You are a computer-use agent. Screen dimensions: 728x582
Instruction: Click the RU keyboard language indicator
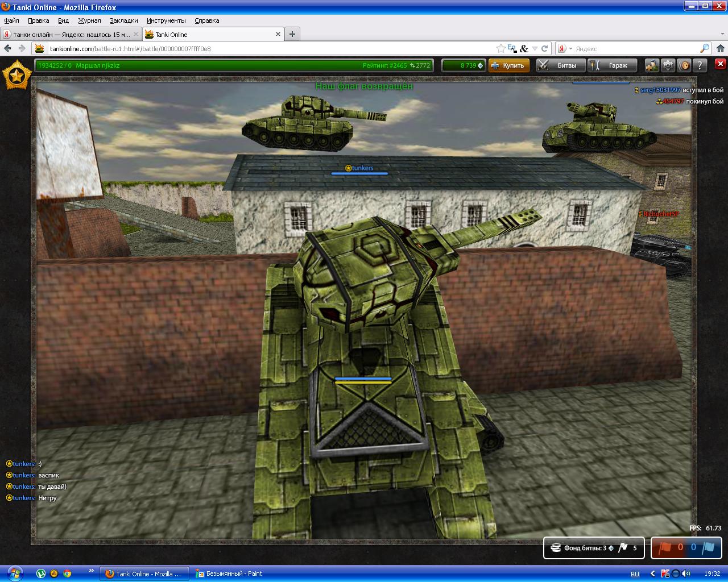pyautogui.click(x=635, y=573)
